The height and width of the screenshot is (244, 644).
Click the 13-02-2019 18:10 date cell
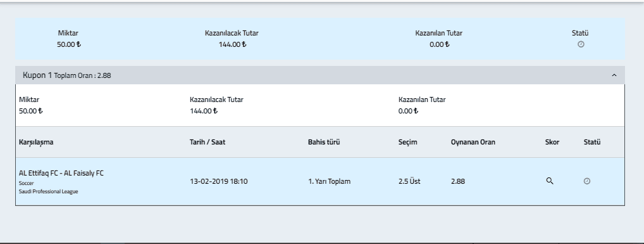(218, 181)
